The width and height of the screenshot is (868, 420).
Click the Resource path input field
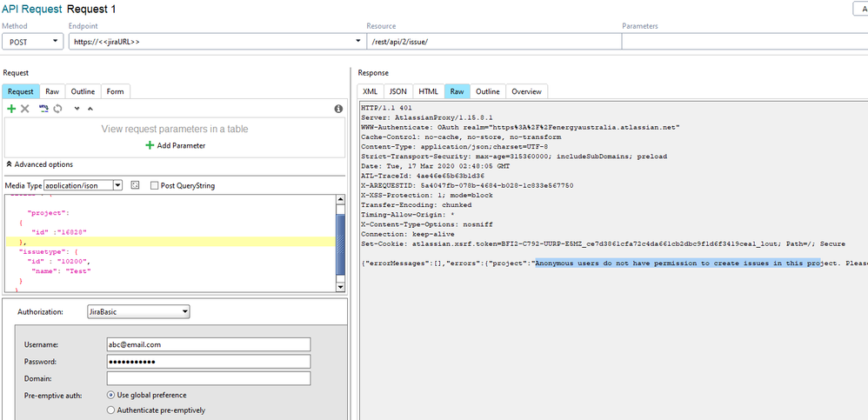tap(491, 41)
